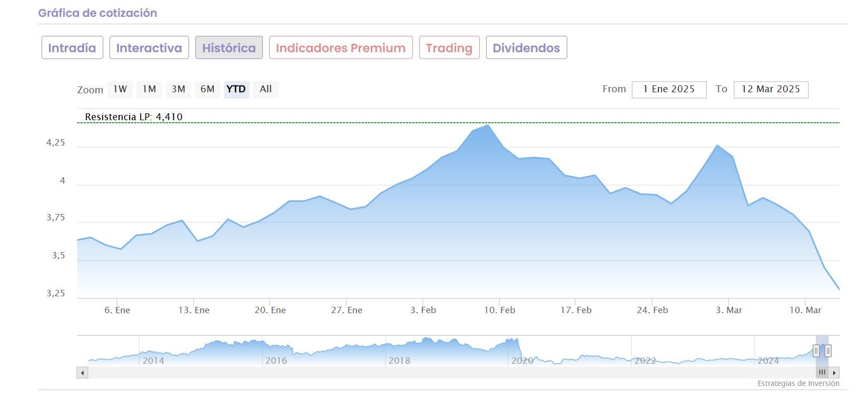Click the navigator scrollbar left arrow
Screen dimensions: 868x407
[x=82, y=373]
